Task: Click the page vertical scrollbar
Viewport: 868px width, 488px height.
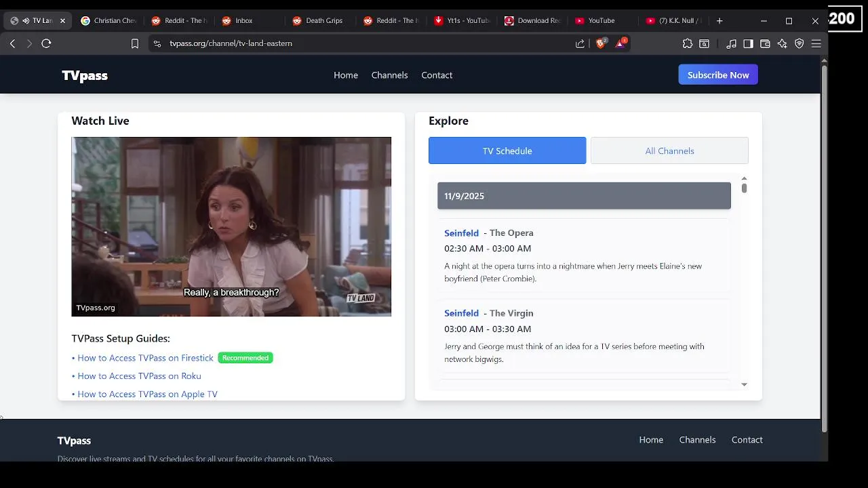Action: click(825, 249)
